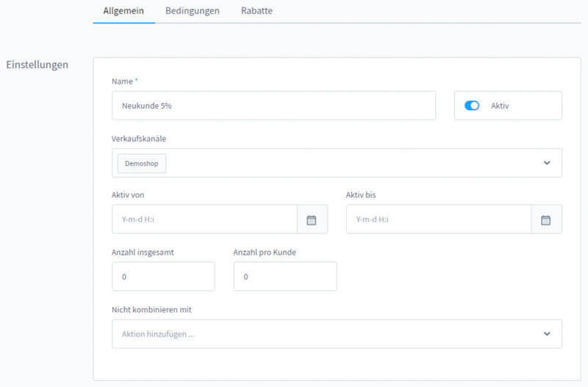This screenshot has width=588, height=387.
Task: Open the calendar for Aktiv bis
Action: pos(546,220)
